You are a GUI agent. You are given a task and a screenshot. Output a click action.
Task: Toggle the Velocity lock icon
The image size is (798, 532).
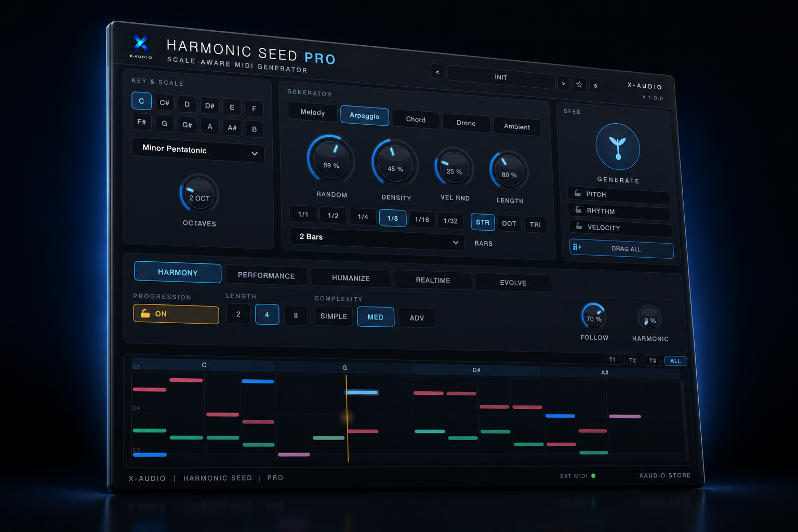tap(579, 226)
